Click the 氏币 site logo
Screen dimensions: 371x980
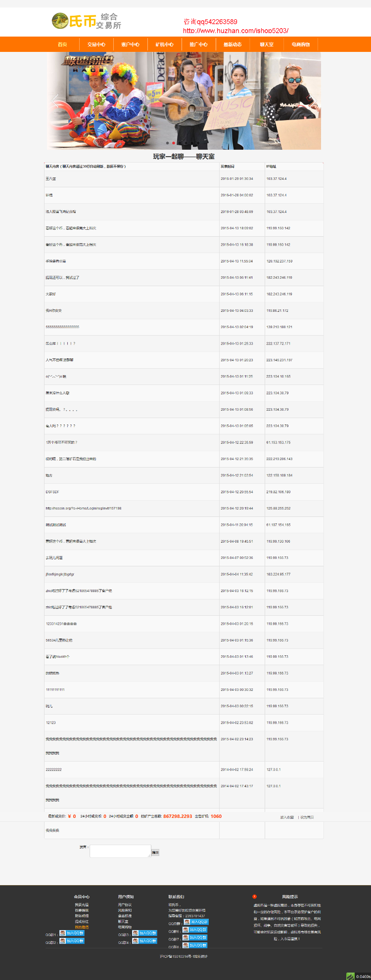(x=87, y=21)
